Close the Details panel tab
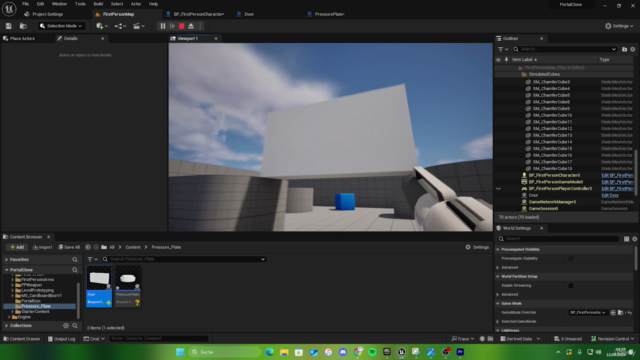Image resolution: width=640 pixels, height=360 pixels. point(102,38)
